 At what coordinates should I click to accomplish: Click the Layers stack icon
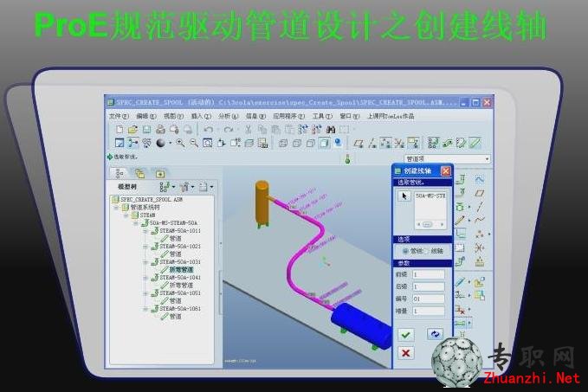(249, 143)
